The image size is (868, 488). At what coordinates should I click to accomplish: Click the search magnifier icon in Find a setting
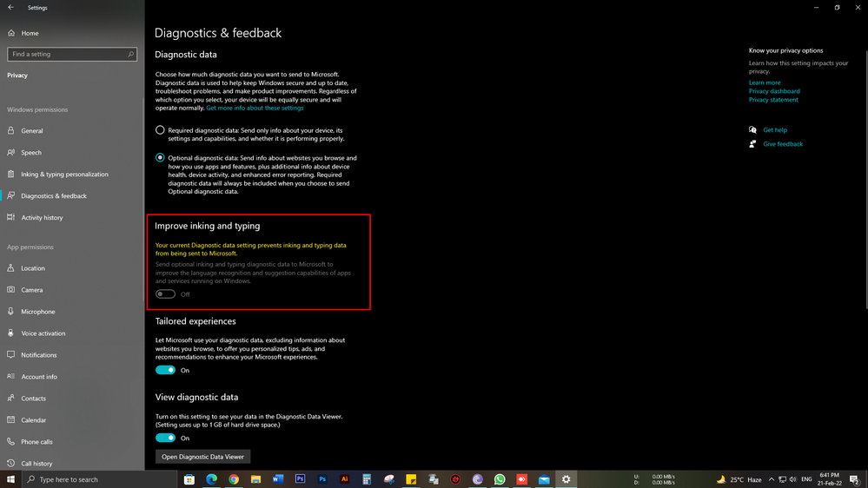[x=130, y=54]
